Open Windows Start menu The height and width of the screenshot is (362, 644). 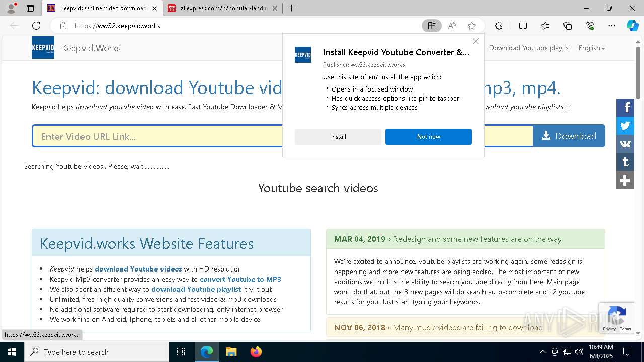click(x=12, y=352)
